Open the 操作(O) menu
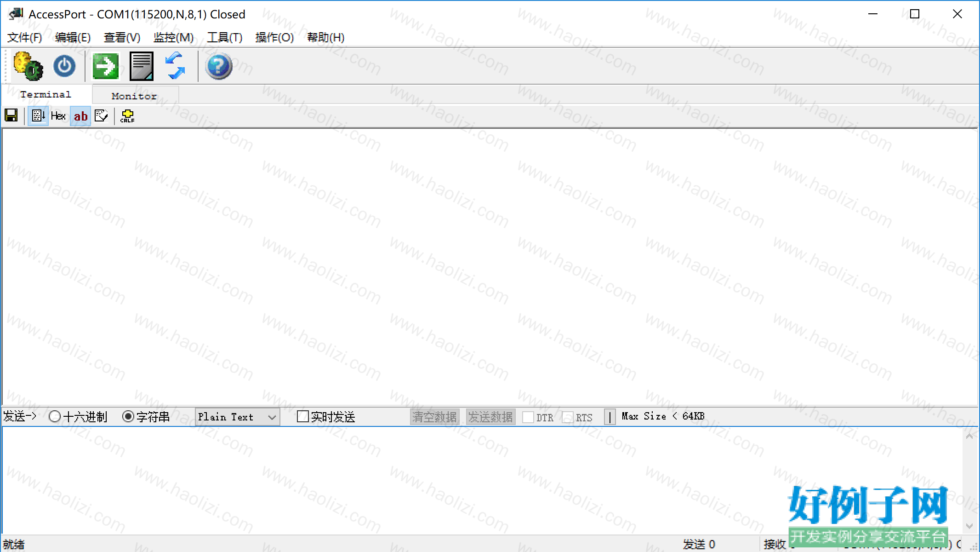 tap(275, 37)
